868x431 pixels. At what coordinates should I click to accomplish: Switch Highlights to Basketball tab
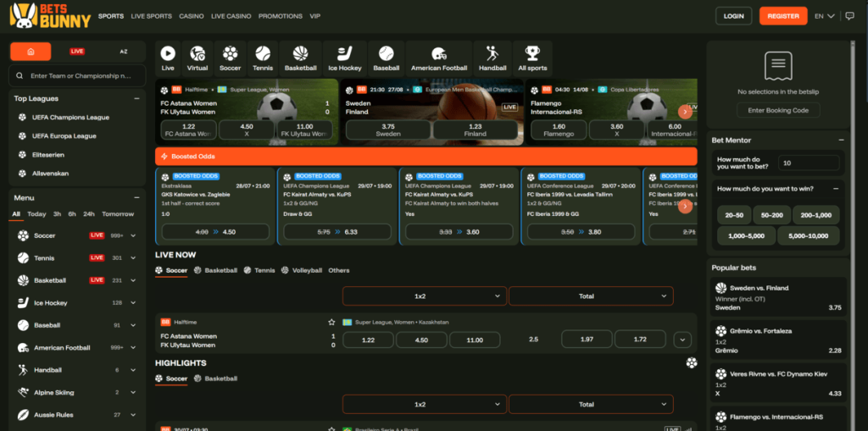point(216,379)
